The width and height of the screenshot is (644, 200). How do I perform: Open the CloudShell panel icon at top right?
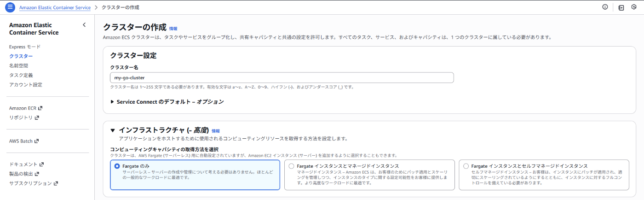tap(621, 7)
